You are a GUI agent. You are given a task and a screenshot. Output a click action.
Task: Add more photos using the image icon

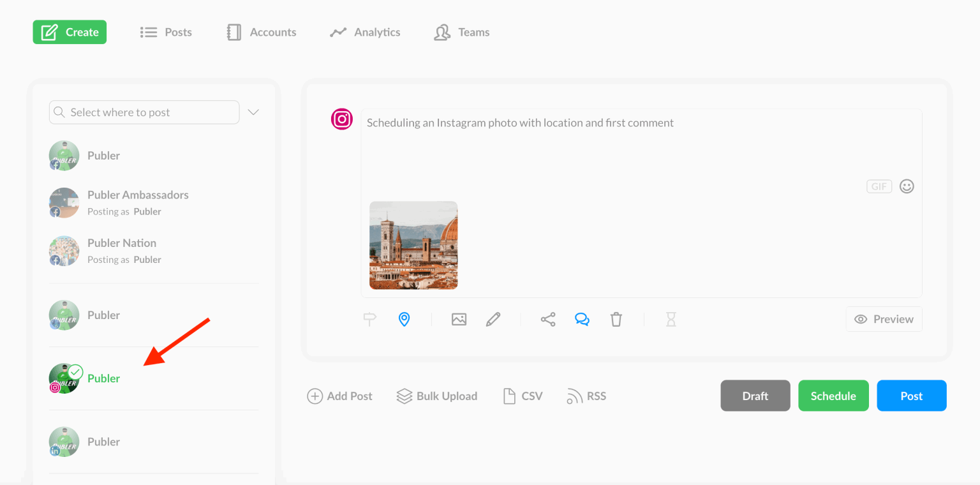[x=459, y=318]
